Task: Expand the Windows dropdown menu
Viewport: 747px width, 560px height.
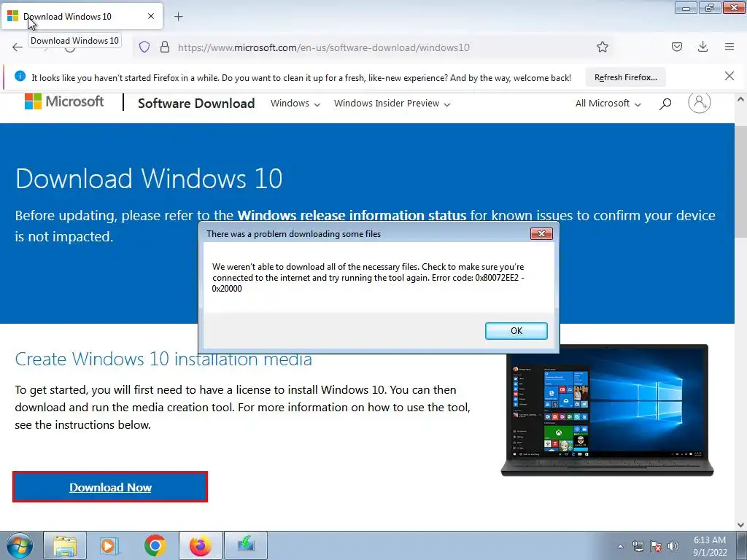Action: point(295,104)
